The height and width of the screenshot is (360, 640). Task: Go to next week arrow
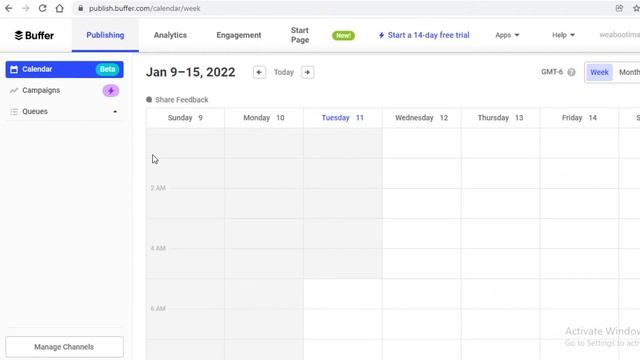coord(307,72)
